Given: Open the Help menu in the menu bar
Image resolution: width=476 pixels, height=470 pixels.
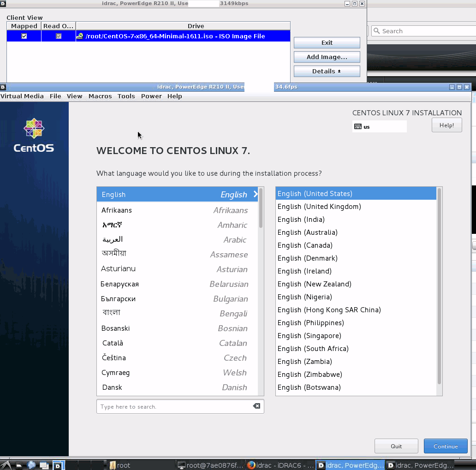Looking at the screenshot, I should [174, 96].
